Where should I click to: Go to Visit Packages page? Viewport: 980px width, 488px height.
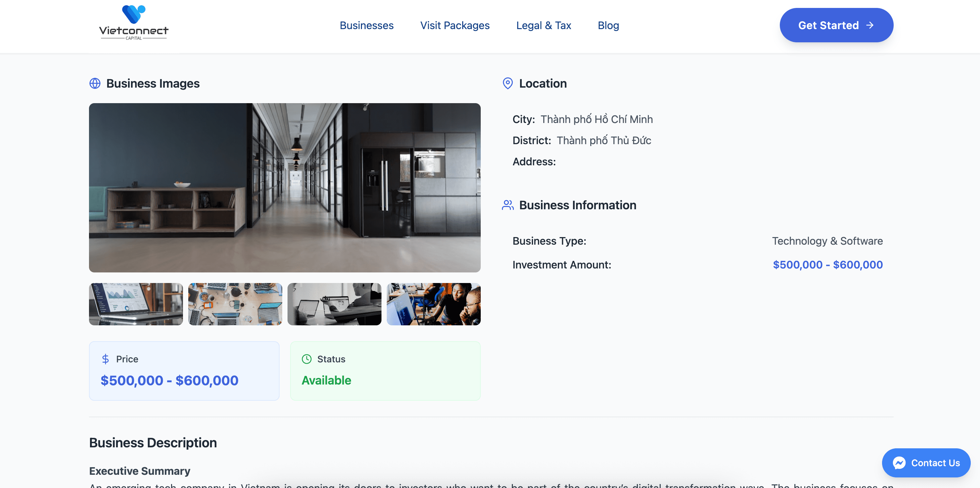click(x=455, y=25)
